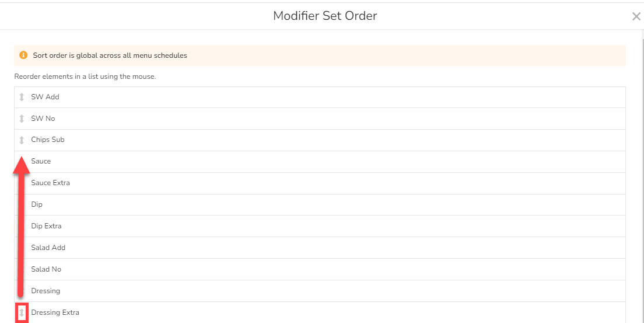The height and width of the screenshot is (323, 644).
Task: Click the orange info icon in banner
Action: (23, 55)
